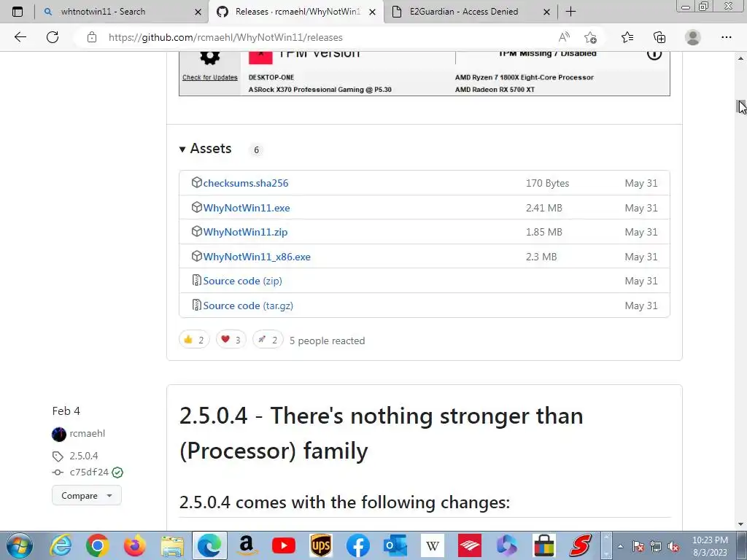Viewport: 747px width, 560px height.
Task: Open a new browser tab
Action: [570, 12]
